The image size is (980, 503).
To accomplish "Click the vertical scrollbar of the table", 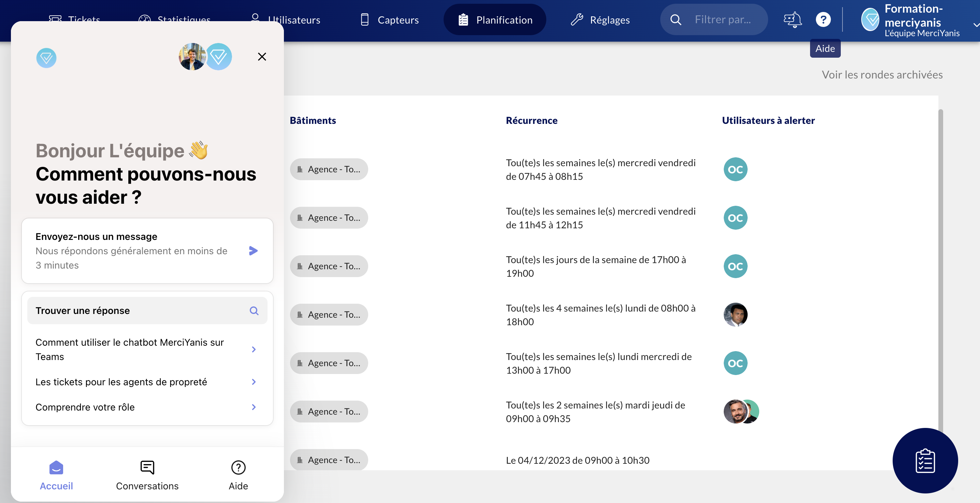I will click(940, 266).
